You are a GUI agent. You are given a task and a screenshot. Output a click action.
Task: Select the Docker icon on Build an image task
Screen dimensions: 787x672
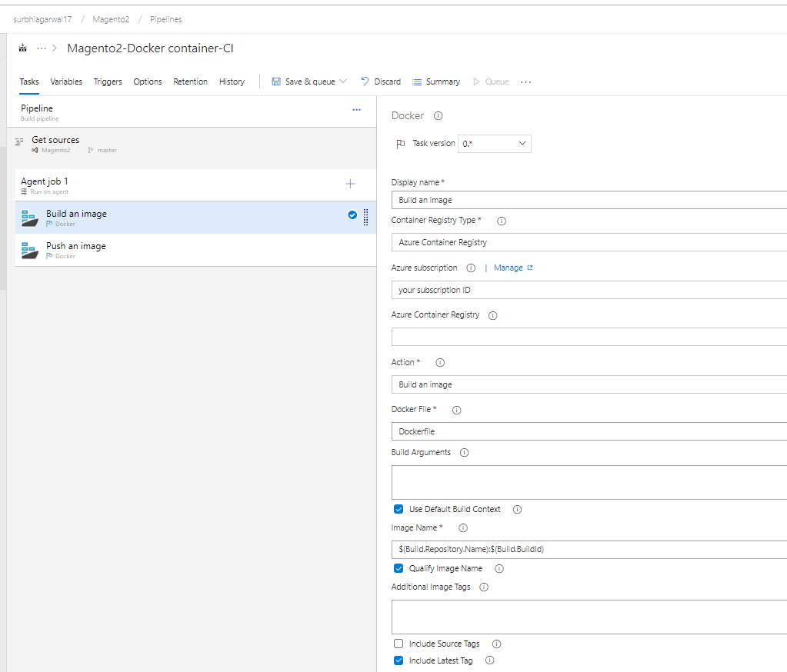pos(29,218)
